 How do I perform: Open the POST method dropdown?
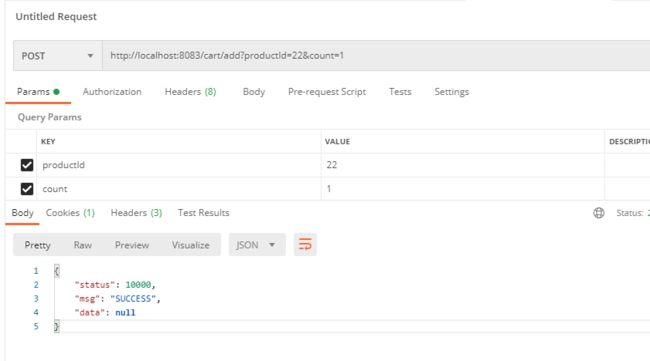[58, 56]
